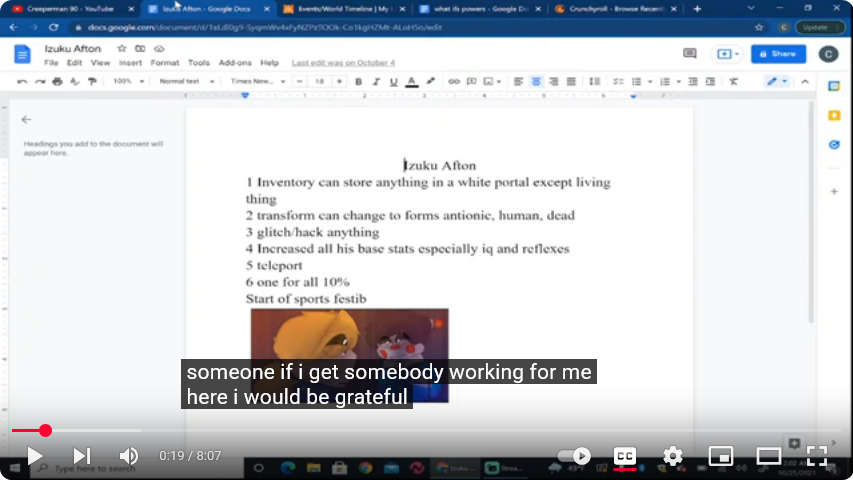This screenshot has height=480, width=853.
Task: Insert a numbered list
Action: (x=665, y=82)
